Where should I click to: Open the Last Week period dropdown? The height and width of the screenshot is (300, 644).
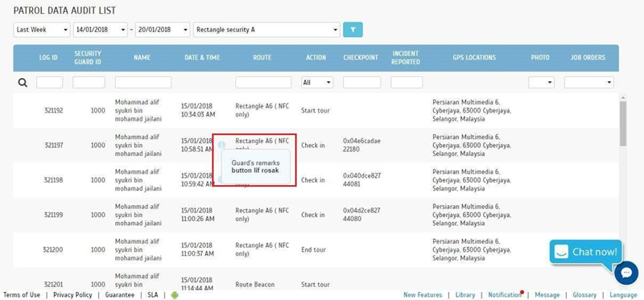coord(42,30)
